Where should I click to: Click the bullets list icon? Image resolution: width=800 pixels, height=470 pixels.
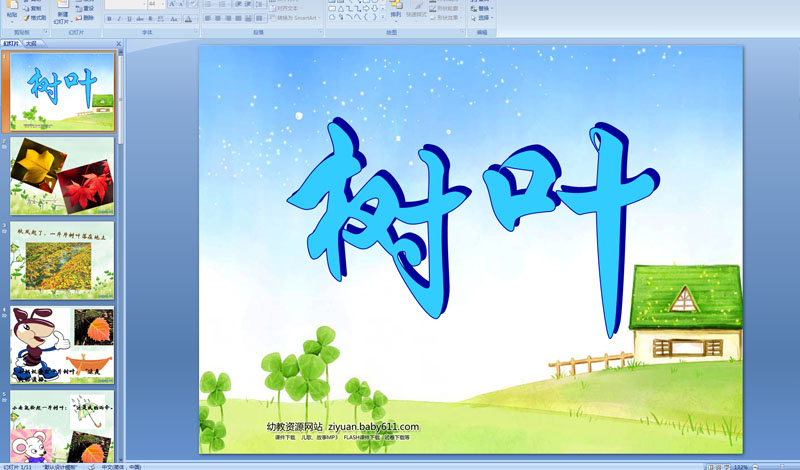(209, 4)
